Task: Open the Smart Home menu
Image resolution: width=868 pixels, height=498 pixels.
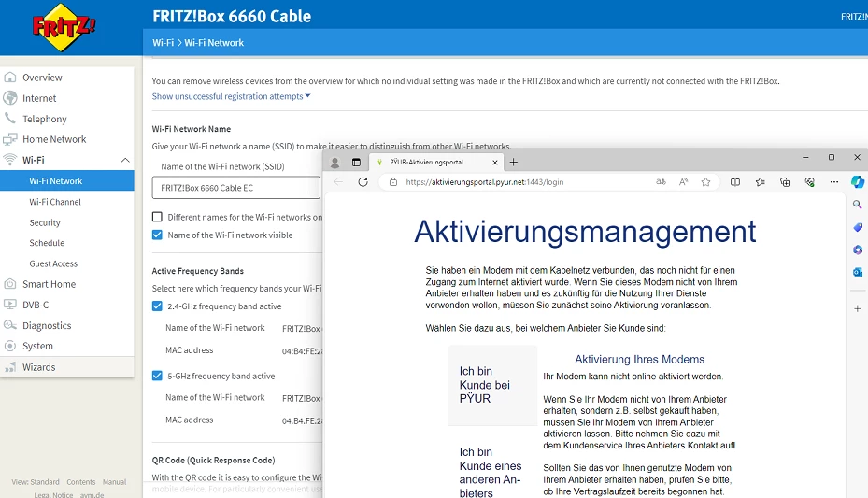Action: [49, 284]
